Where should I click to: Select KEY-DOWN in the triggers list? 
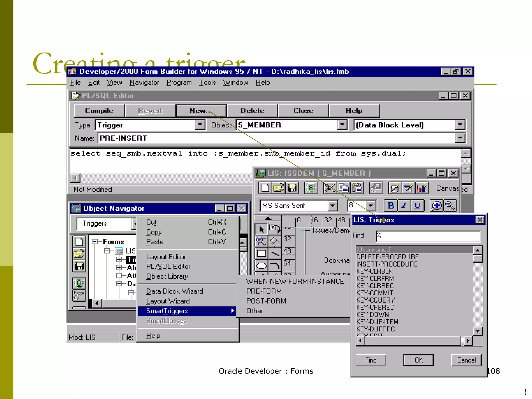coord(414,315)
